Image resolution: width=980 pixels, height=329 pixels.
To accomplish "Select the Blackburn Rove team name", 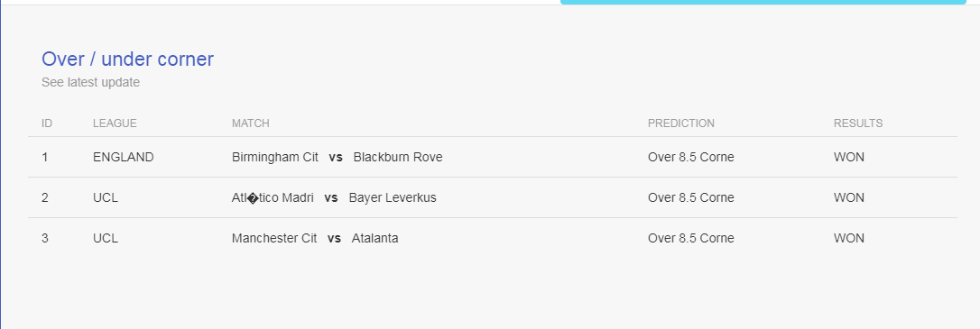I will [x=398, y=158].
